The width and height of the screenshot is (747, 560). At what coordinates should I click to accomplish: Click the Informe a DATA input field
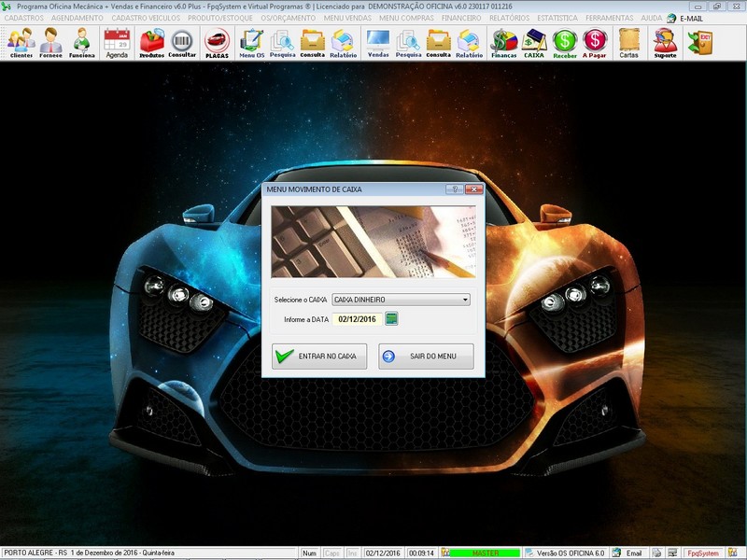click(x=358, y=319)
